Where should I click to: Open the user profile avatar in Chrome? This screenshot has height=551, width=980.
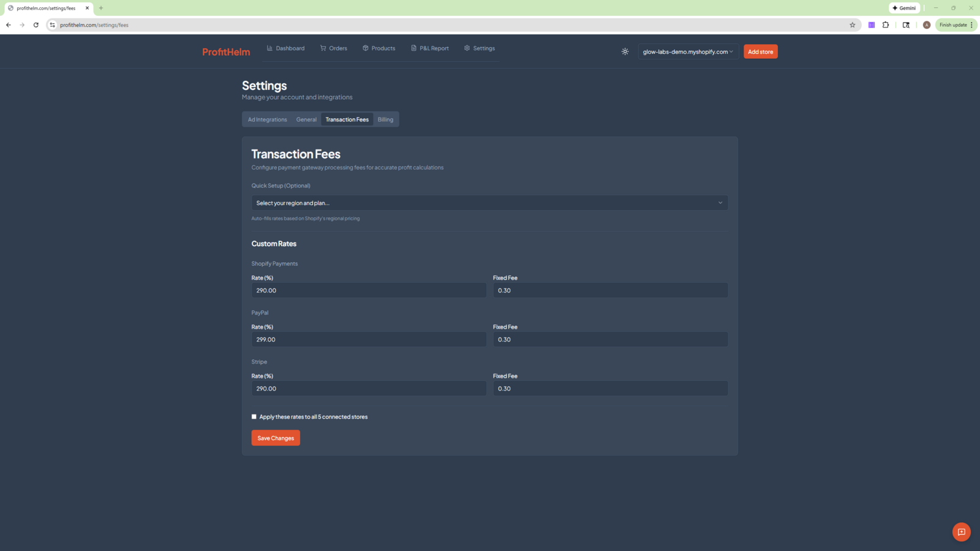(x=927, y=25)
